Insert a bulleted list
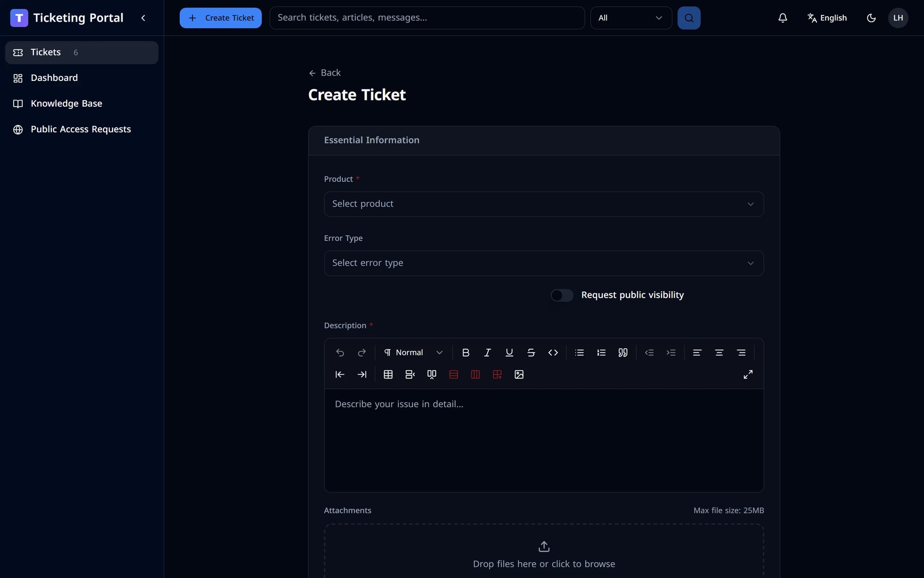924x578 pixels. pos(579,353)
